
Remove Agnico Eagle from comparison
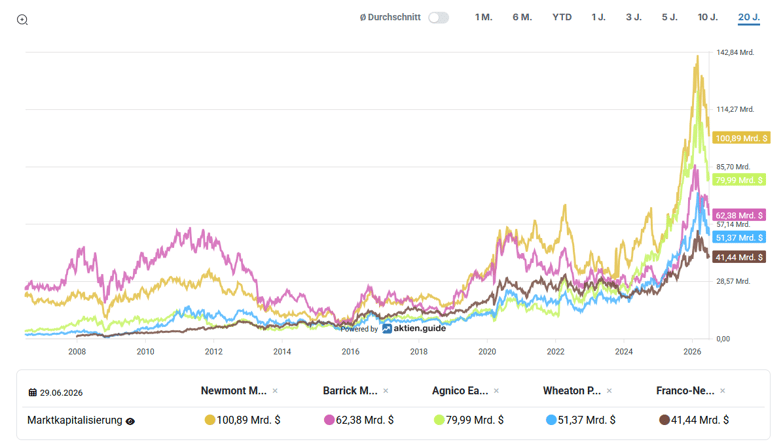pyautogui.click(x=496, y=391)
